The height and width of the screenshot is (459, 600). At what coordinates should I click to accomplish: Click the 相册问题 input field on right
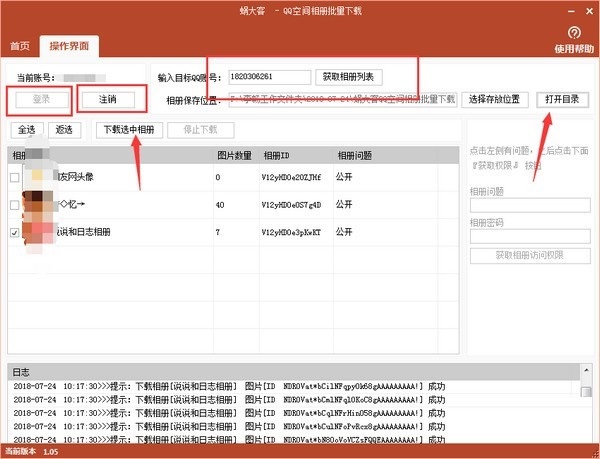pos(530,205)
